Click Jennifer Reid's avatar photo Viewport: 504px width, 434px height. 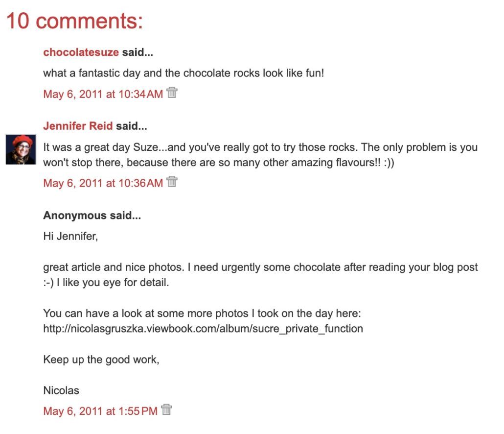coord(21,149)
